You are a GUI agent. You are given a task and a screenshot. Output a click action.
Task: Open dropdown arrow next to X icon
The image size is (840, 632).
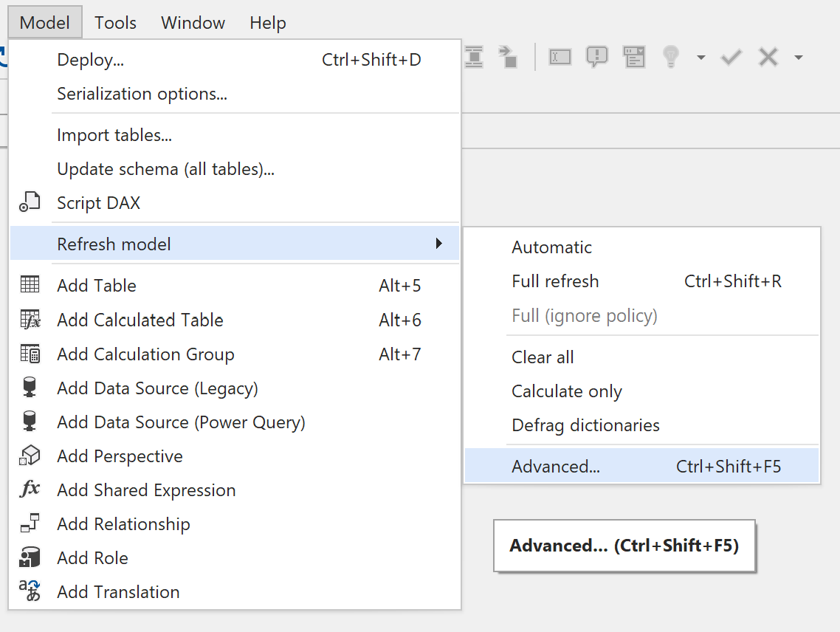point(798,58)
